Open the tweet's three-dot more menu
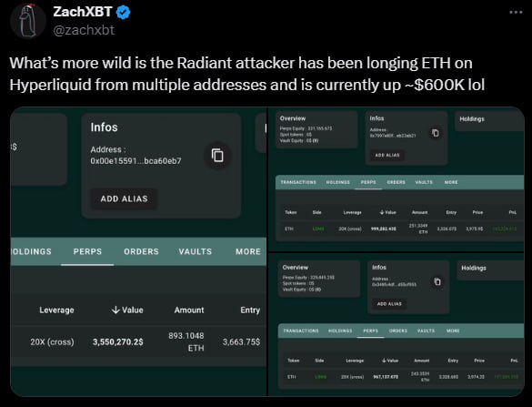The image size is (532, 407). tap(516, 12)
